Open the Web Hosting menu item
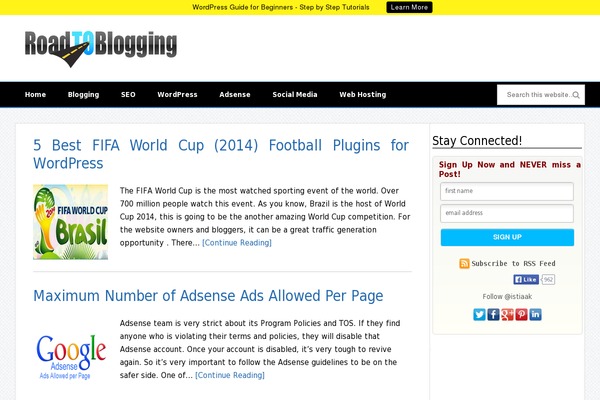This screenshot has width=600, height=400. [x=362, y=95]
